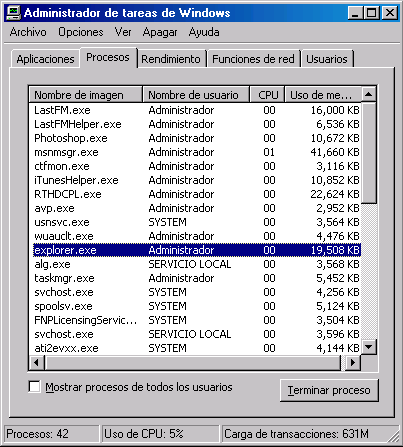Screen dimensions: 403x447
Task: Click the horizontal scrollbar left arrow
Action: pyautogui.click(x=37, y=362)
